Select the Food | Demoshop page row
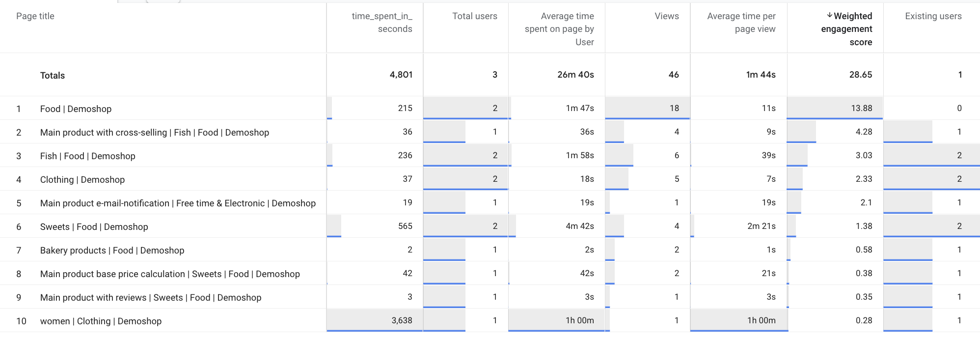980x339 pixels. tap(76, 109)
